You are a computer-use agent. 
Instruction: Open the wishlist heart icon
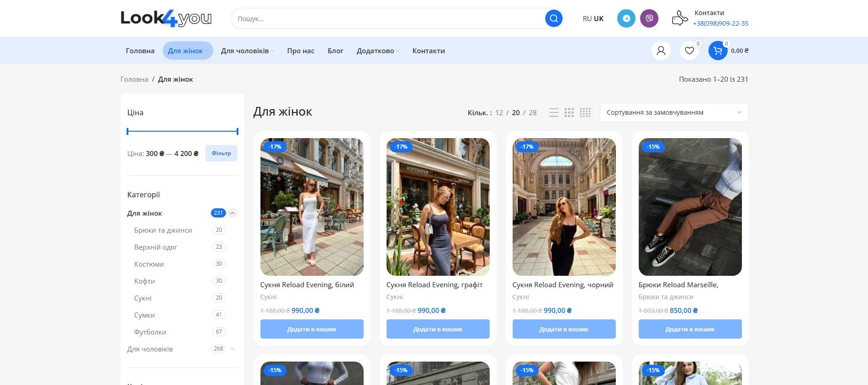[x=689, y=50]
